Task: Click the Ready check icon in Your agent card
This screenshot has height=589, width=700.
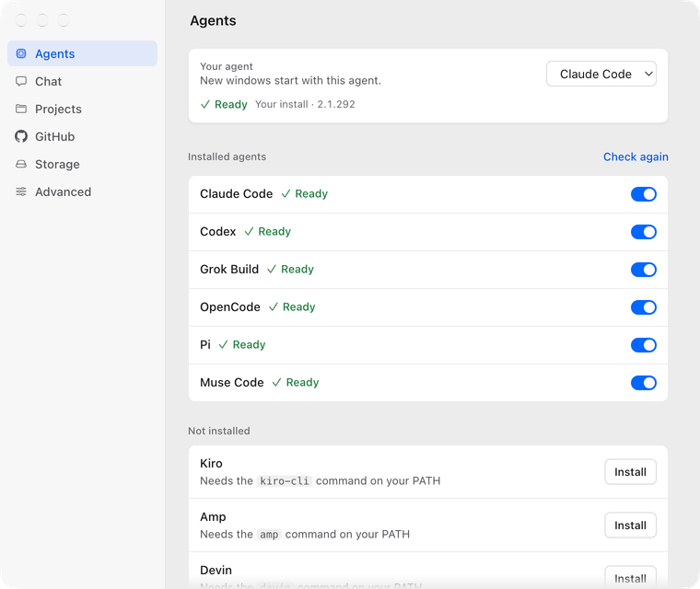Action: tap(204, 104)
